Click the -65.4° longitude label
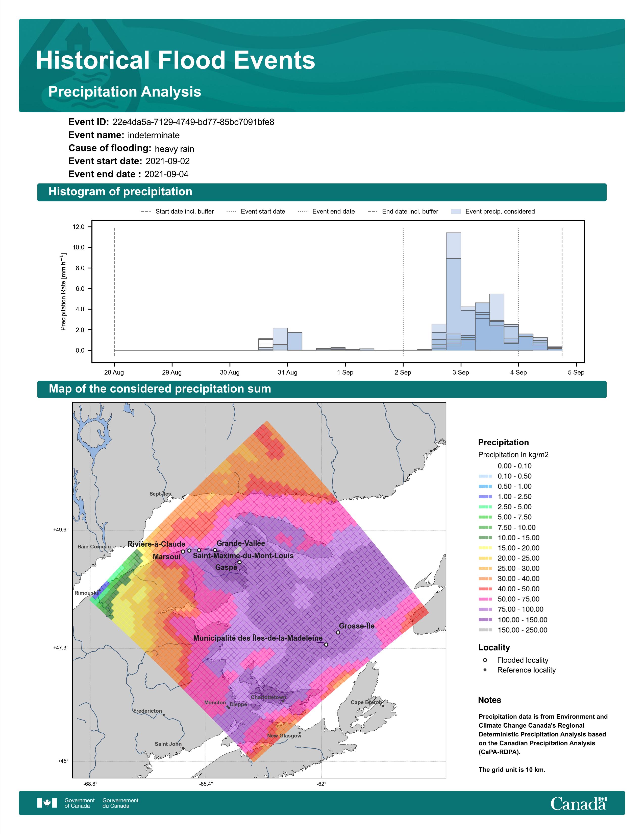The height and width of the screenshot is (834, 644). [206, 784]
